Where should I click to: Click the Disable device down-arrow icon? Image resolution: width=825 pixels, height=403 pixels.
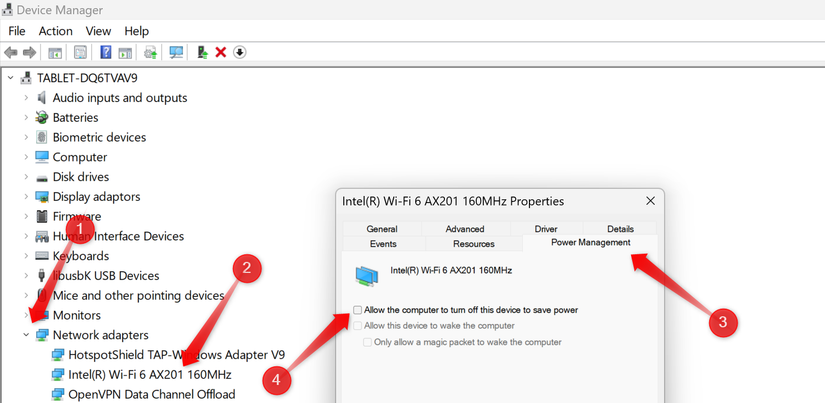(x=239, y=53)
